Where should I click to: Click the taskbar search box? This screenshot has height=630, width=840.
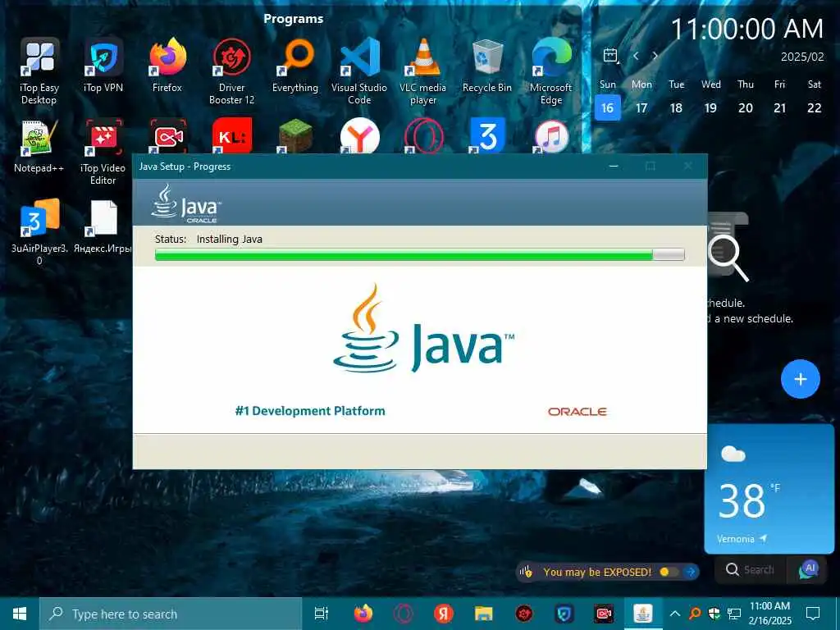(171, 614)
